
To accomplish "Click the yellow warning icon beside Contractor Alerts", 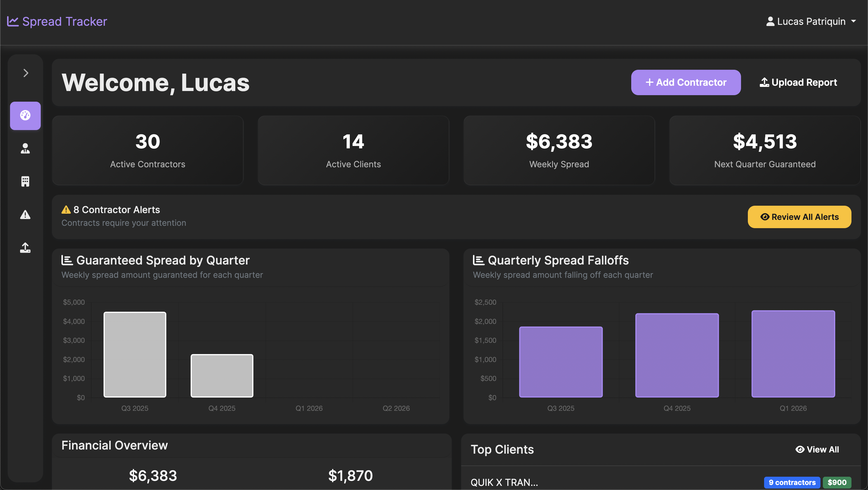I will click(x=66, y=210).
